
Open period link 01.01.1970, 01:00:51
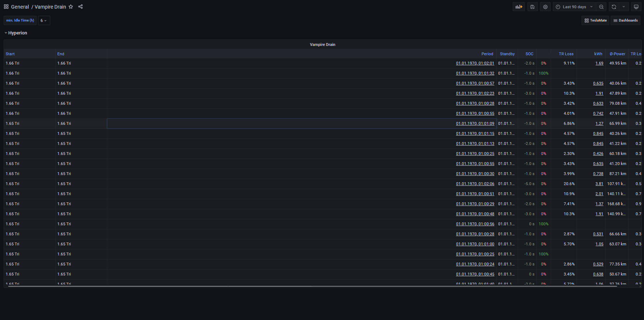(x=475, y=194)
